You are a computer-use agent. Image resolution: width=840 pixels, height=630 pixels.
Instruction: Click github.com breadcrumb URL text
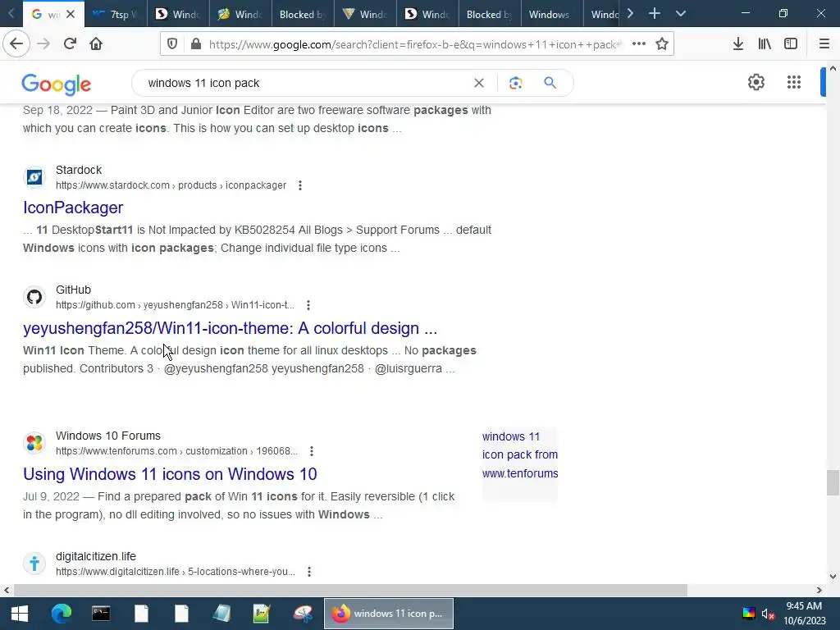click(176, 305)
